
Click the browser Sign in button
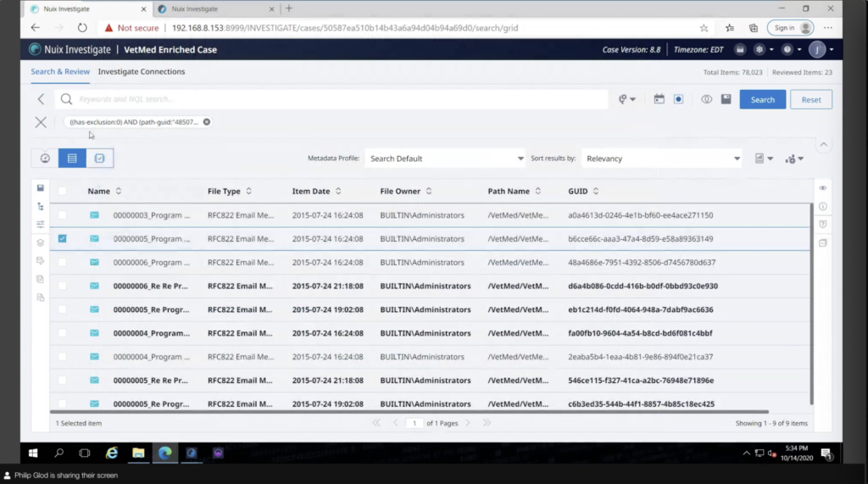pos(790,28)
